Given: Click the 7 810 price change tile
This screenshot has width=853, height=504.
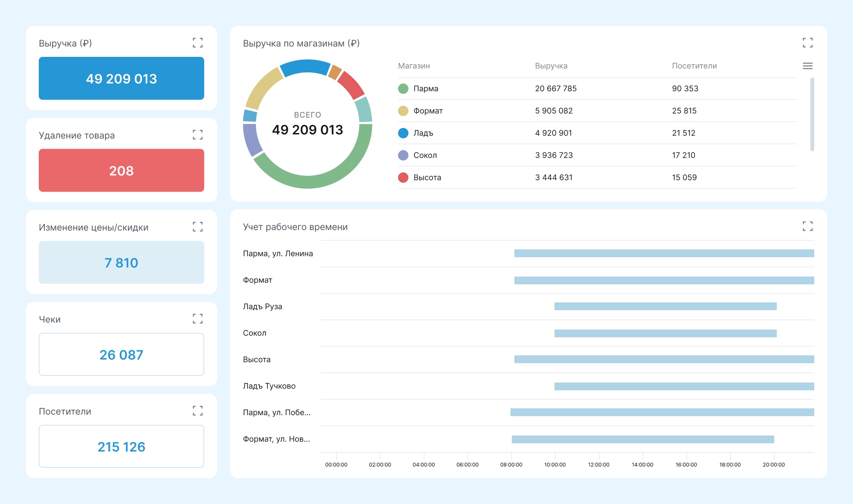Looking at the screenshot, I should click(121, 262).
